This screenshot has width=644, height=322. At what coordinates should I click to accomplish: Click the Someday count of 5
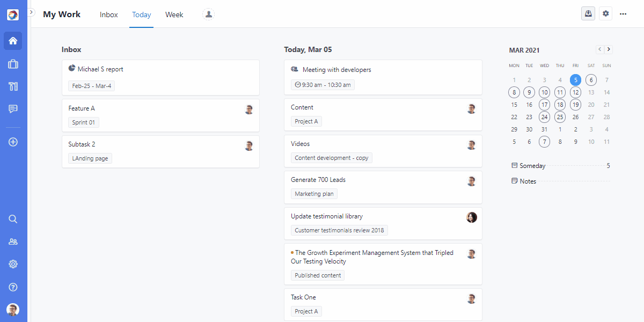pyautogui.click(x=608, y=166)
